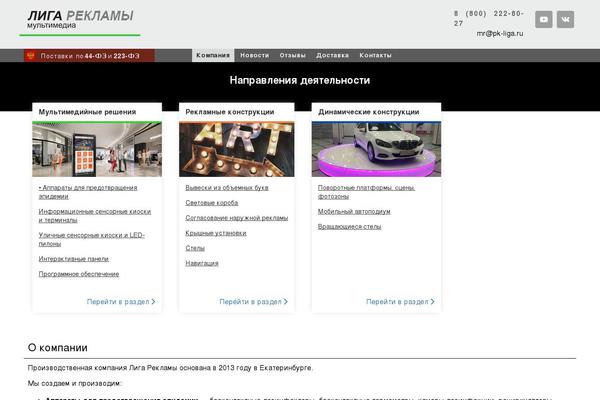This screenshot has height=400, width=600.
Task: Open Поставки по 44-ФЗ и 223-ФЗ banner
Action: [89, 56]
